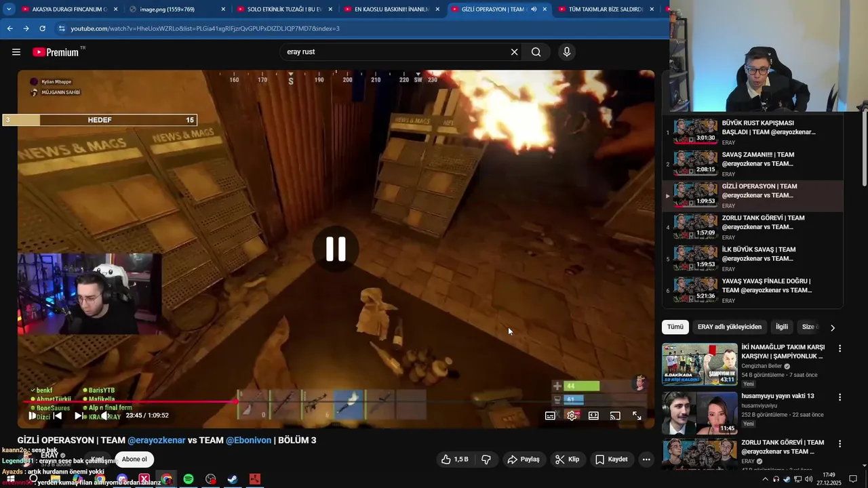Switch to SOLO ETKİNLİK TUZAĞI tab
Screen dimensions: 868x488
pyautogui.click(x=284, y=9)
